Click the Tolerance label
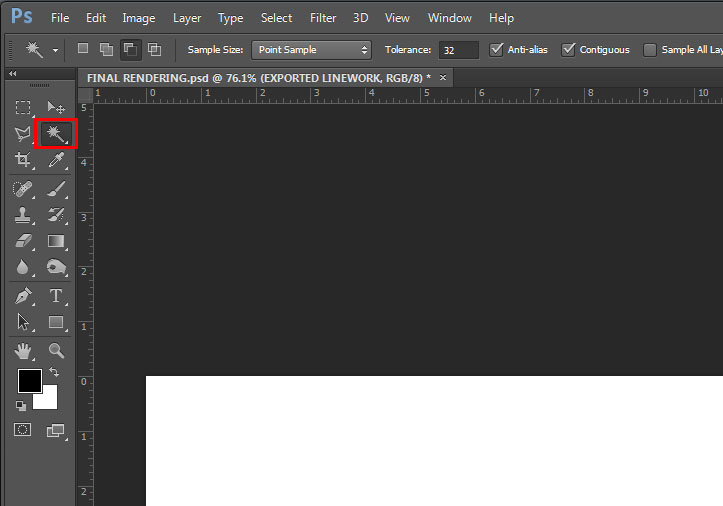 (x=408, y=50)
